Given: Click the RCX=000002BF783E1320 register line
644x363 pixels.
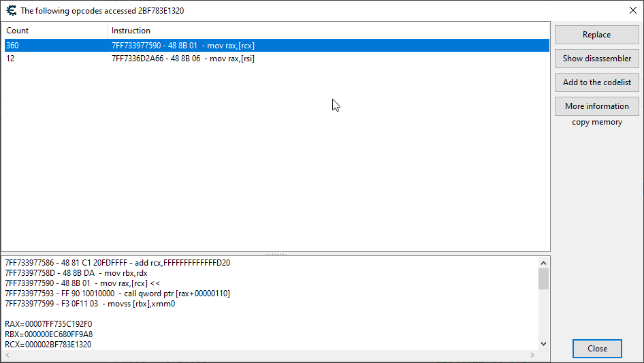Looking at the screenshot, I should (x=48, y=345).
